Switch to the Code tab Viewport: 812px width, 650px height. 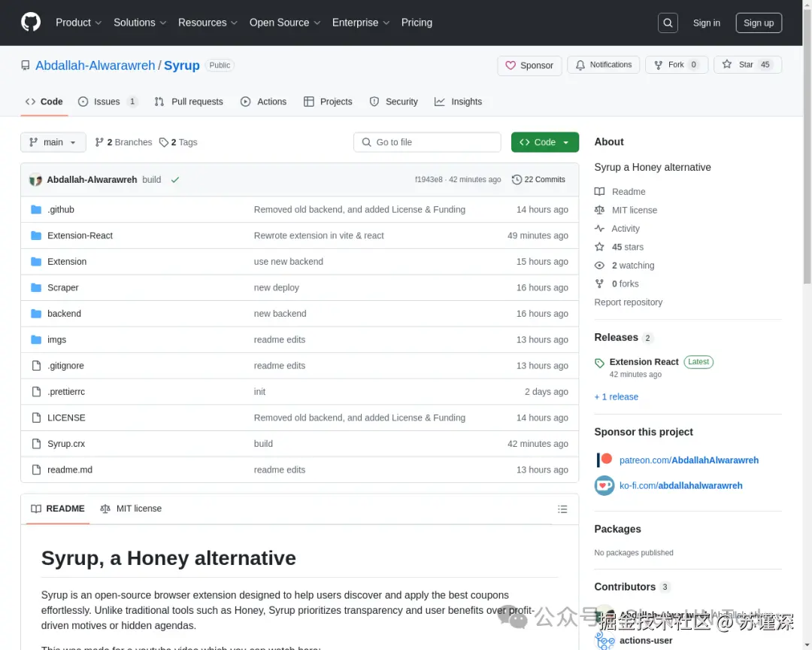click(44, 102)
